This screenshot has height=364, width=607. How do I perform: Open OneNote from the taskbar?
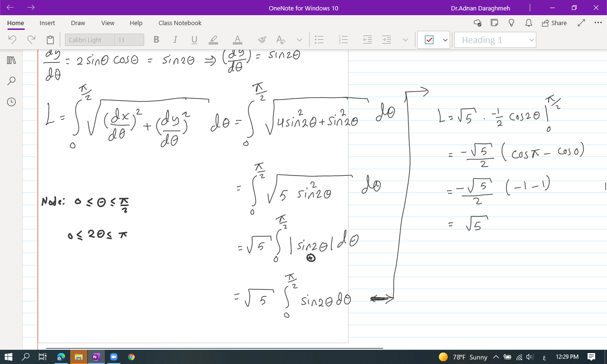[x=96, y=356]
